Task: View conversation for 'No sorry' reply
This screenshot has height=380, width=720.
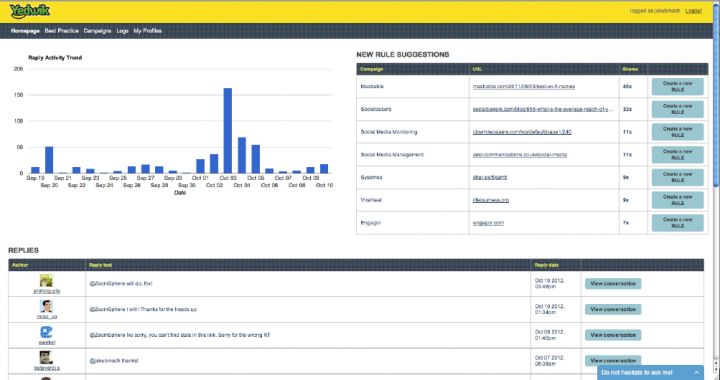Action: pyautogui.click(x=613, y=335)
